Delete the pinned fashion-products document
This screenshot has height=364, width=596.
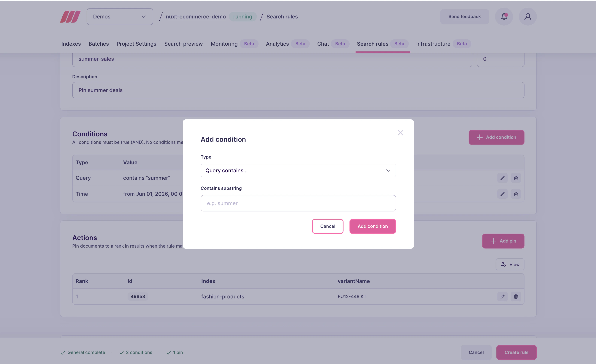[x=516, y=296]
